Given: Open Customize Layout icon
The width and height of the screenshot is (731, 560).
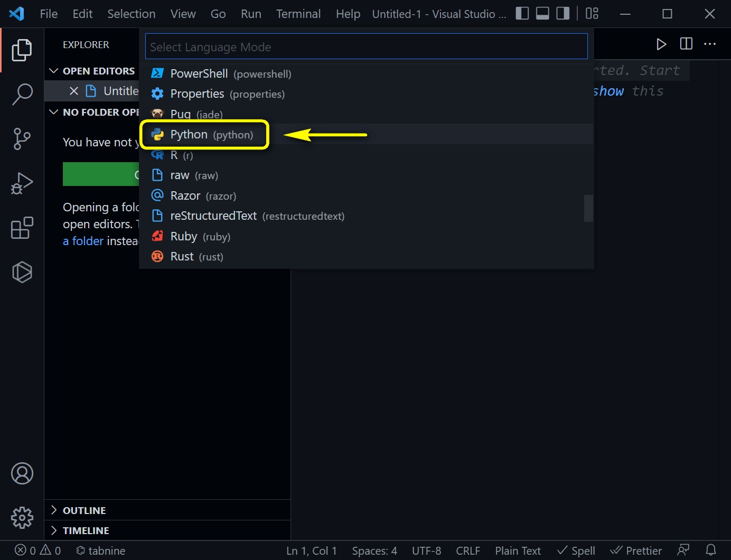Looking at the screenshot, I should tap(592, 13).
